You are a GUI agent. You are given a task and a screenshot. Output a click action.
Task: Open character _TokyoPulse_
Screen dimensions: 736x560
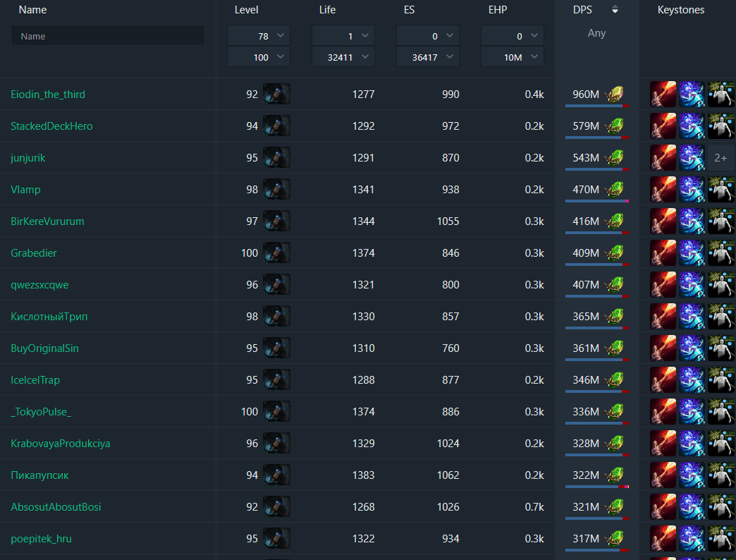pos(42,412)
